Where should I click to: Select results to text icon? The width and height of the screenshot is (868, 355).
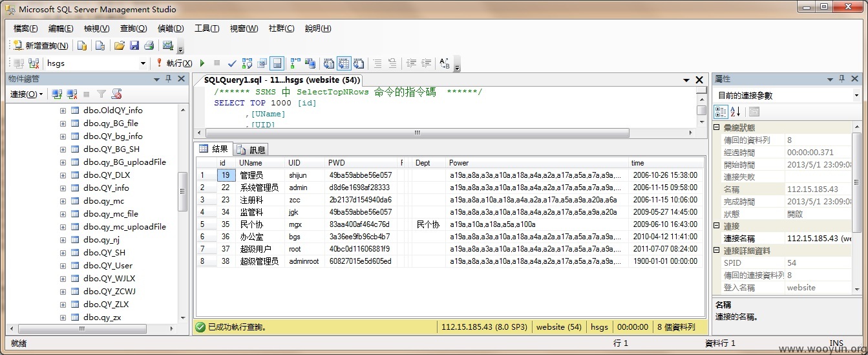329,63
